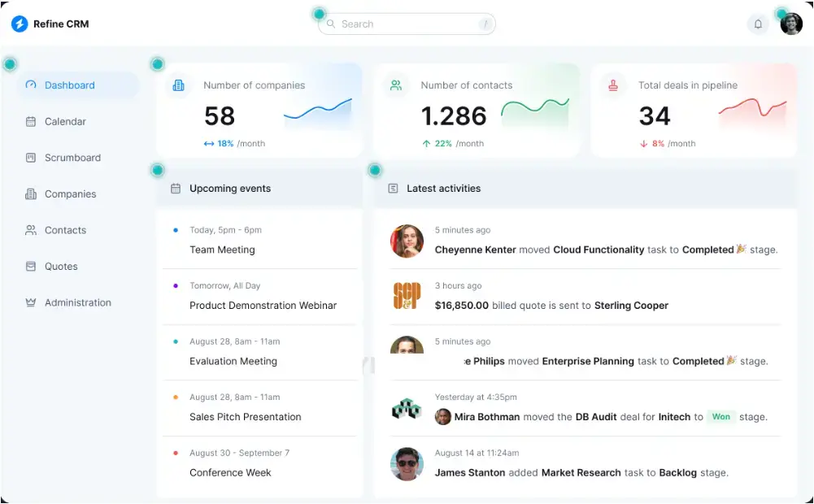
Task: Click the calendar icon beside Upcoming events
Action: pos(176,189)
